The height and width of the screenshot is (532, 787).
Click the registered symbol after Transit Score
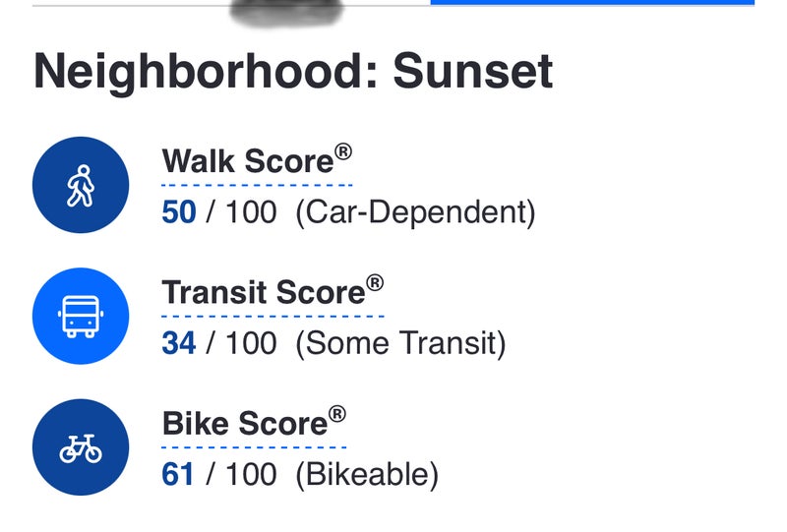pos(375,283)
